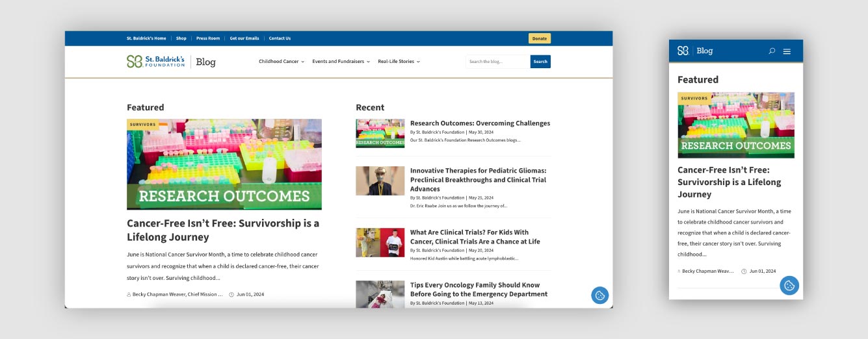Viewport: 868px width, 339px height.
Task: Focus the Search the blog field
Action: click(x=497, y=62)
